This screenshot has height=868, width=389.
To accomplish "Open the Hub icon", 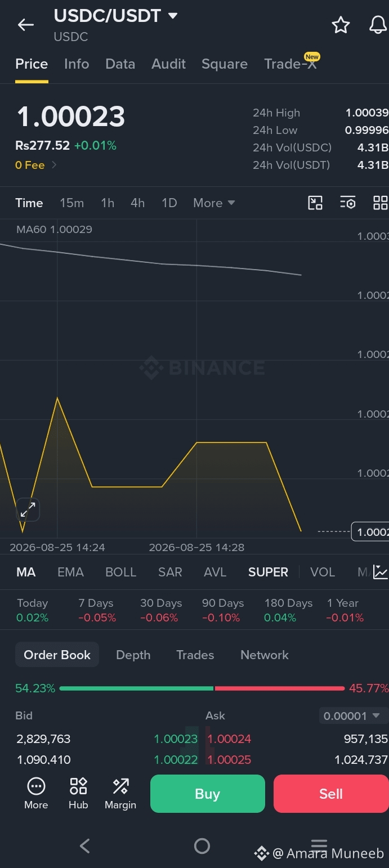I will [78, 793].
